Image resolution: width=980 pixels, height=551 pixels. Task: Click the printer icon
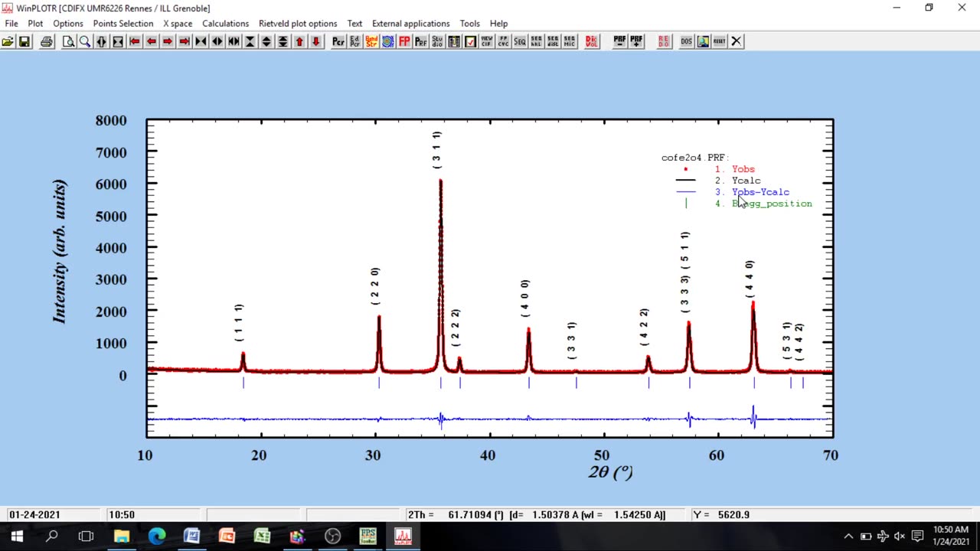(47, 41)
